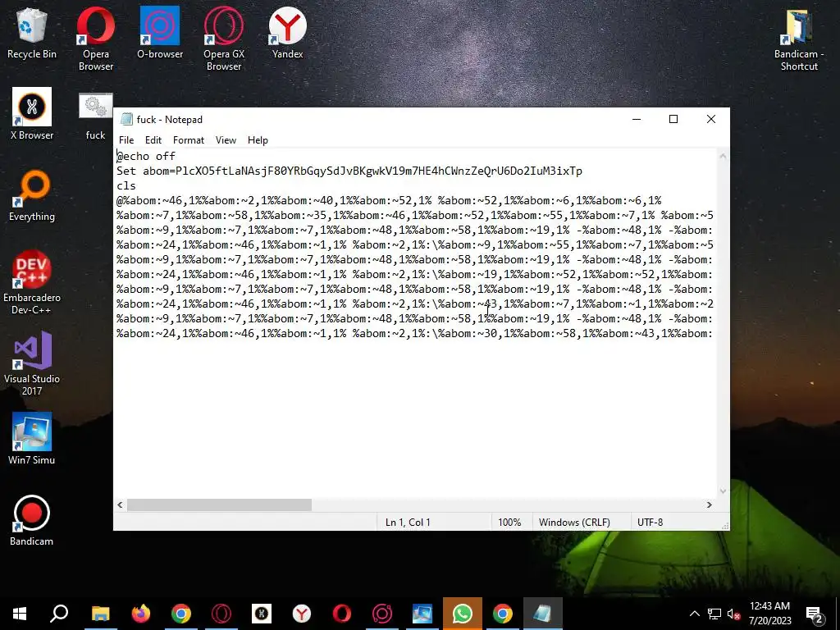Select the Yandex desktop shortcut
840x630 pixels.
coord(288,33)
